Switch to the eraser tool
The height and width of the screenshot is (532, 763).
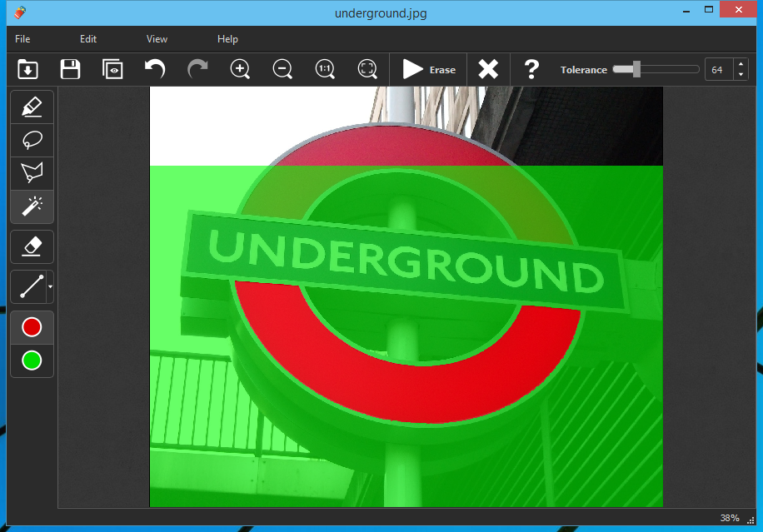32,246
